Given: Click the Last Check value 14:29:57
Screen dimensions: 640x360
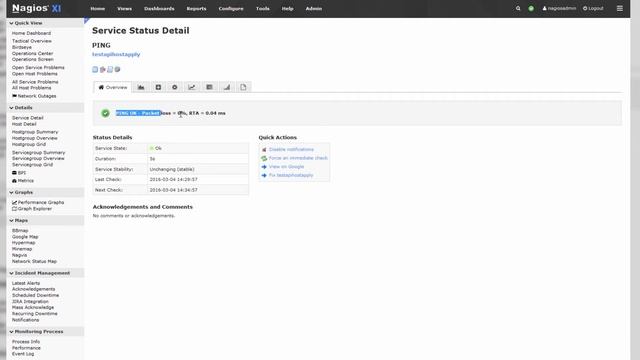Looking at the screenshot, I should click(173, 180).
